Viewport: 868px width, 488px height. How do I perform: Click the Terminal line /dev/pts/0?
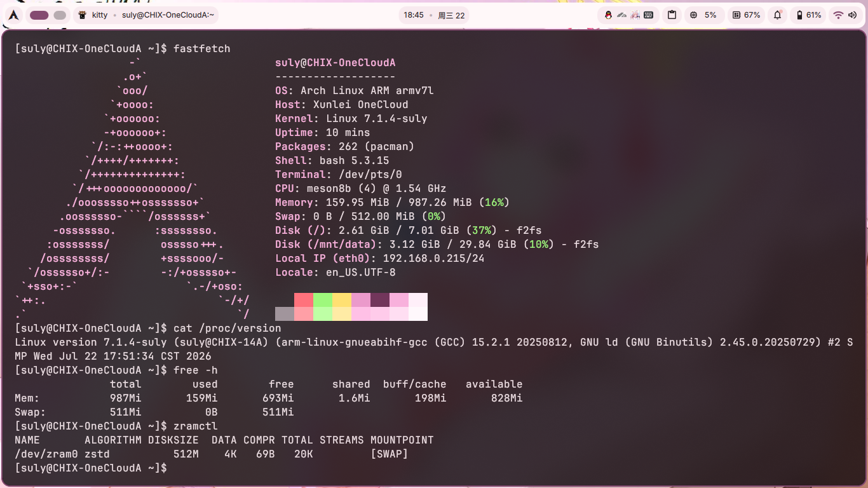click(x=339, y=175)
